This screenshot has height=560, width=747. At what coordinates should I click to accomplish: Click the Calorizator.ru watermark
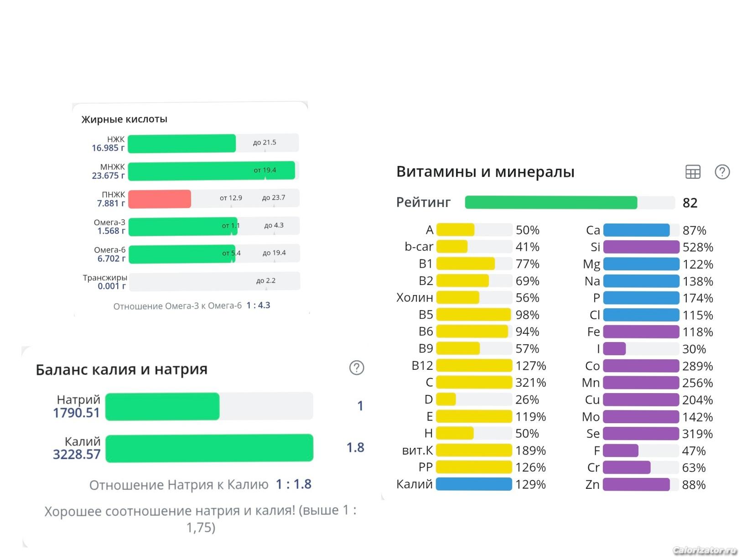[705, 550]
